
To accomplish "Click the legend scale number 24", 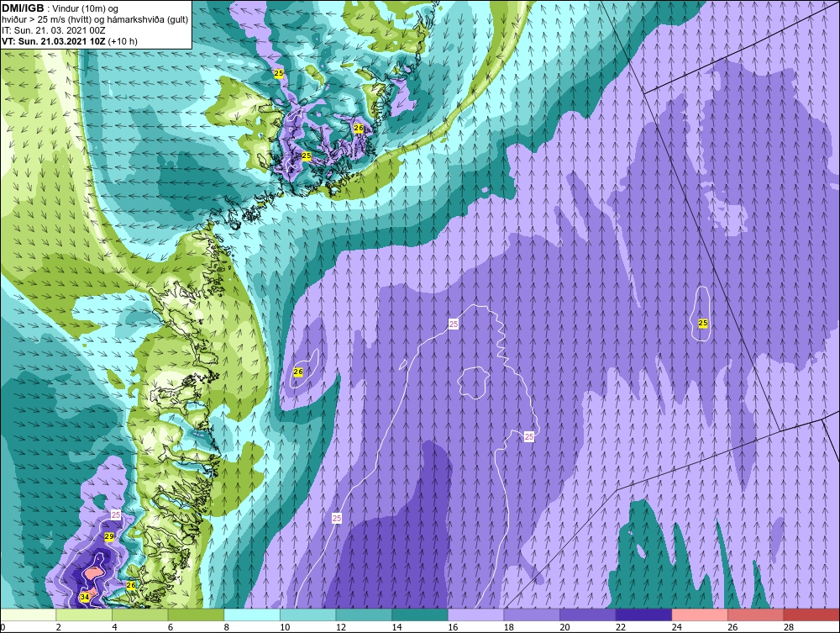I will (x=676, y=627).
